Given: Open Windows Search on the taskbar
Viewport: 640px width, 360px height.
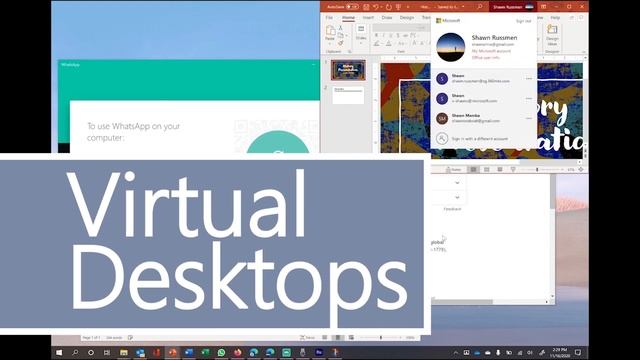Looking at the screenshot, I should [75, 352].
